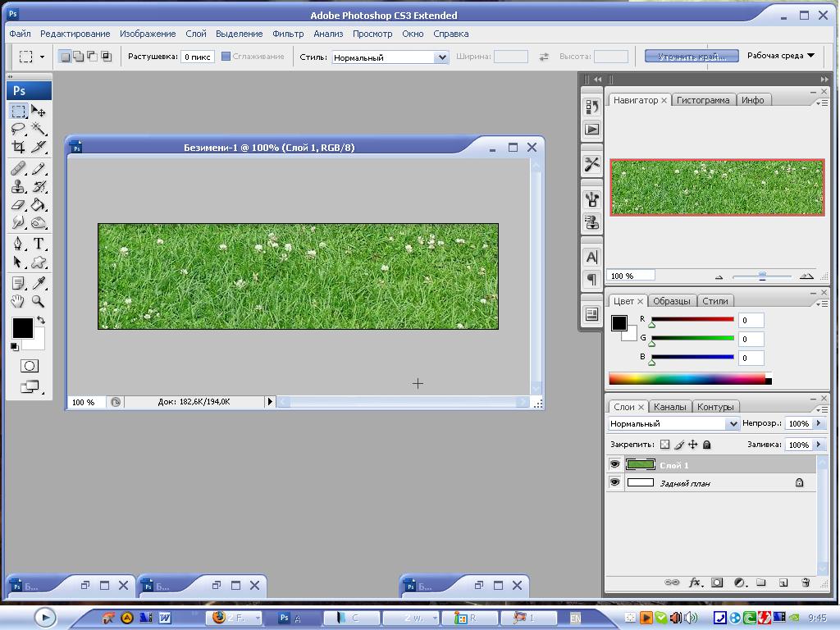Delete layer using trash icon
The image size is (840, 630).
(x=806, y=582)
